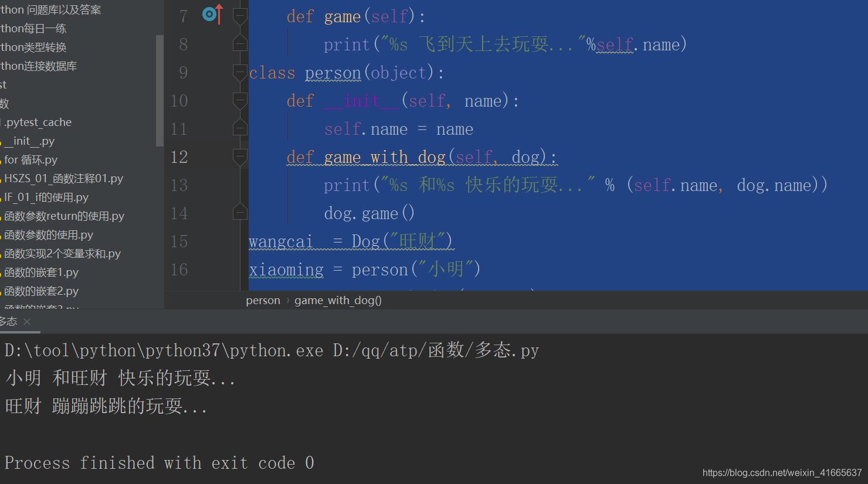Open 函数参数return的使用.py file
Screen dimensions: 868x484
click(64, 216)
